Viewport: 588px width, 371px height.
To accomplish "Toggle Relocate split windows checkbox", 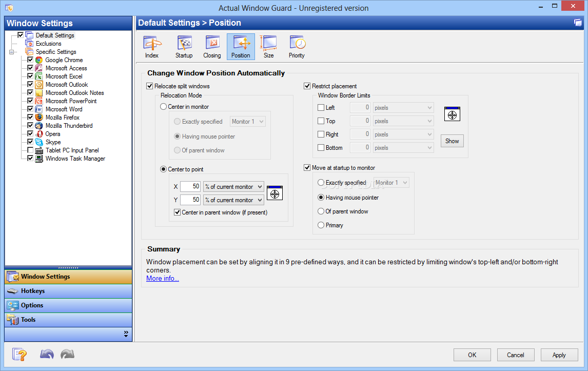I will click(x=150, y=86).
